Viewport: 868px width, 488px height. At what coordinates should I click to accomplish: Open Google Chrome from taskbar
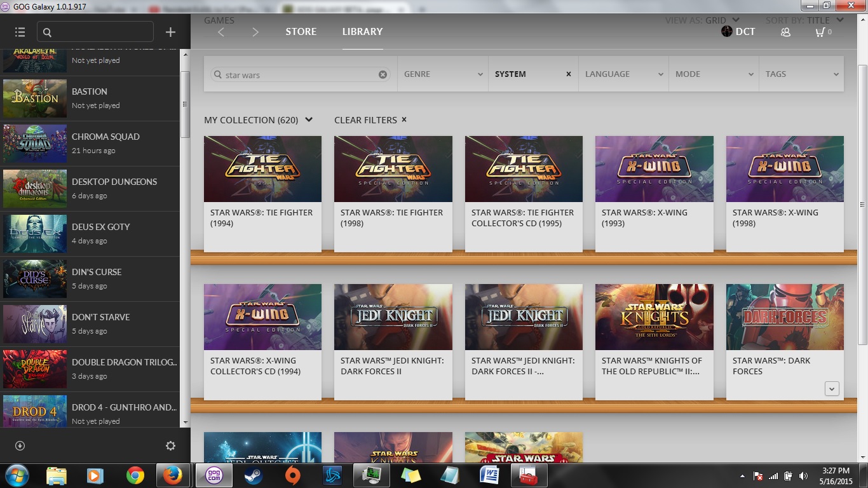coord(135,475)
